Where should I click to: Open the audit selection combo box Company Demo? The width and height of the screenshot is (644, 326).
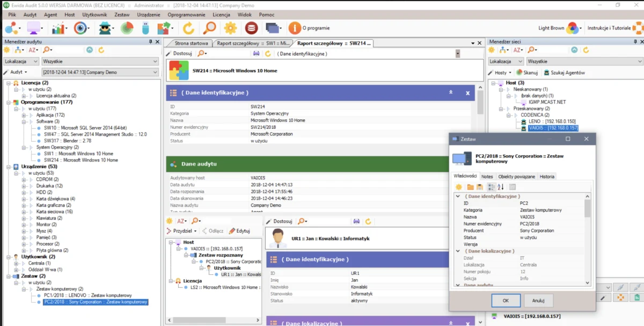point(100,72)
